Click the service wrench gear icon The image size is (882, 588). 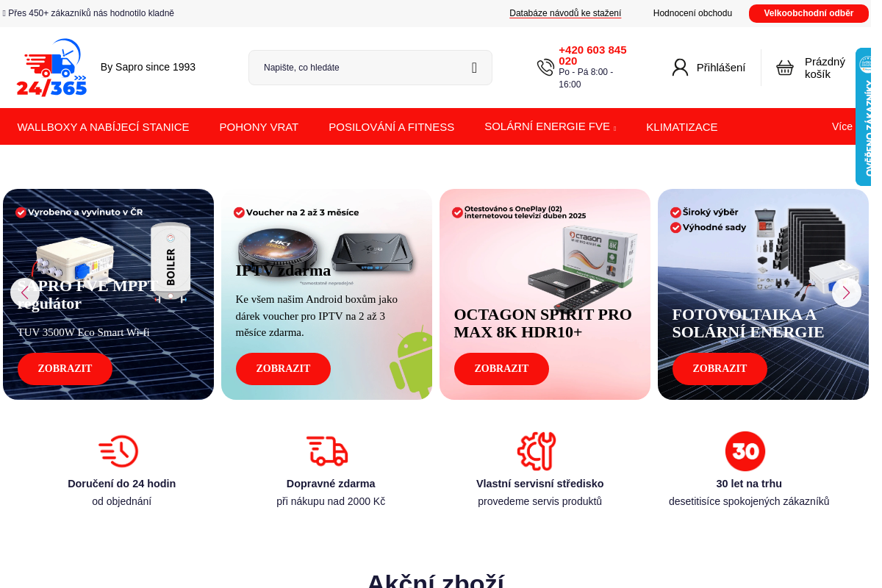pos(537,451)
